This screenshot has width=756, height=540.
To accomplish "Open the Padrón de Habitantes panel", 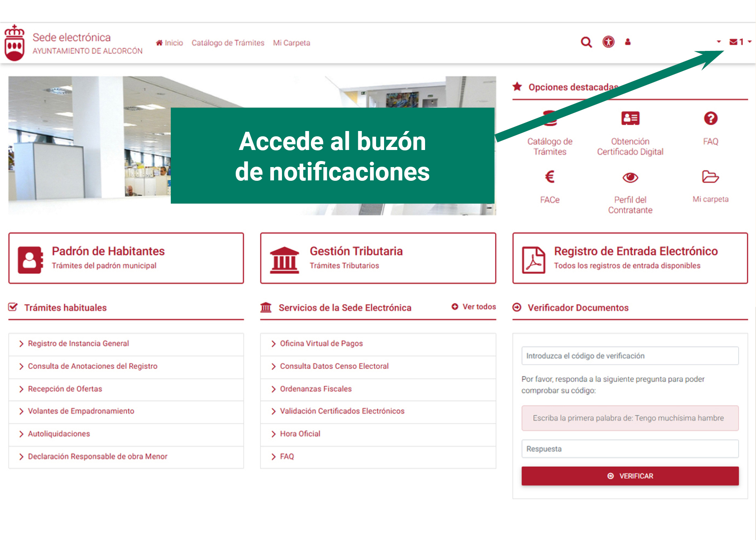I will [126, 258].
